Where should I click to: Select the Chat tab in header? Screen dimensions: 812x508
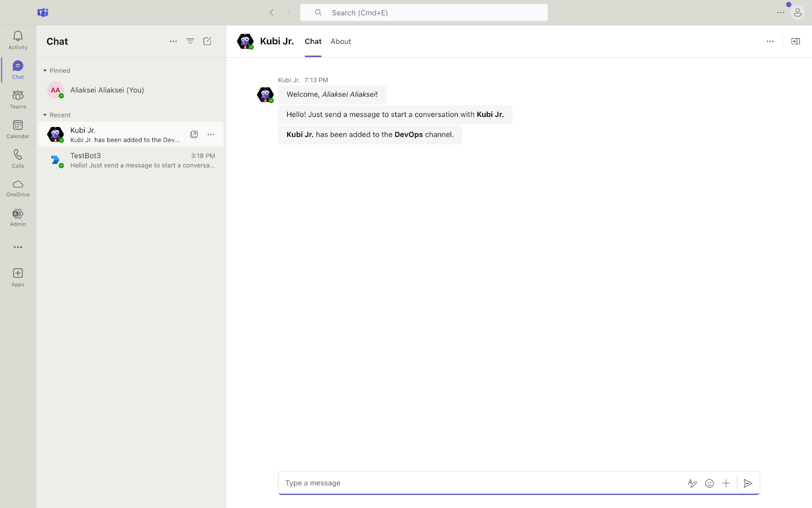point(313,42)
